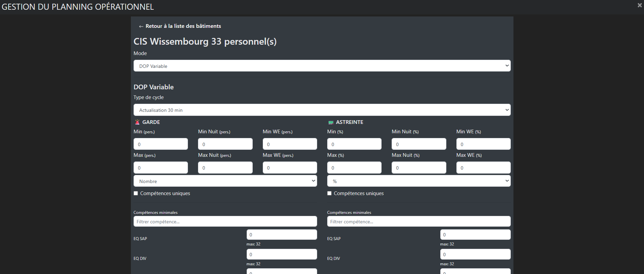644x274 pixels.
Task: Open the % unit dropdown in ASTREINTE
Action: [418, 181]
